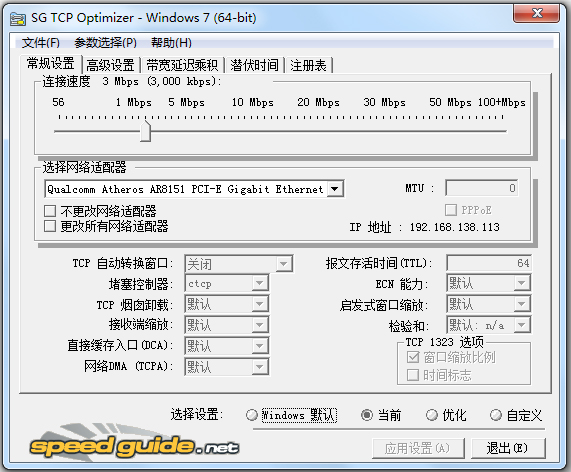Click the 应用设置(A) button
571x472 pixels.
(x=418, y=448)
